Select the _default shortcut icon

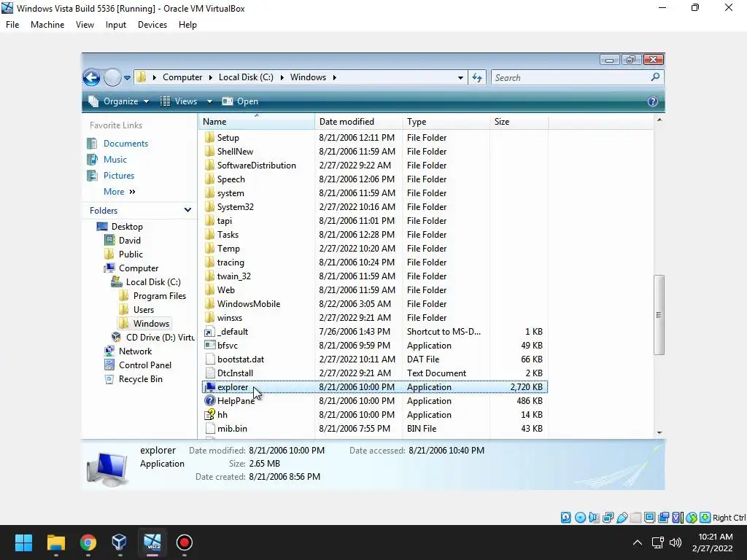point(209,332)
